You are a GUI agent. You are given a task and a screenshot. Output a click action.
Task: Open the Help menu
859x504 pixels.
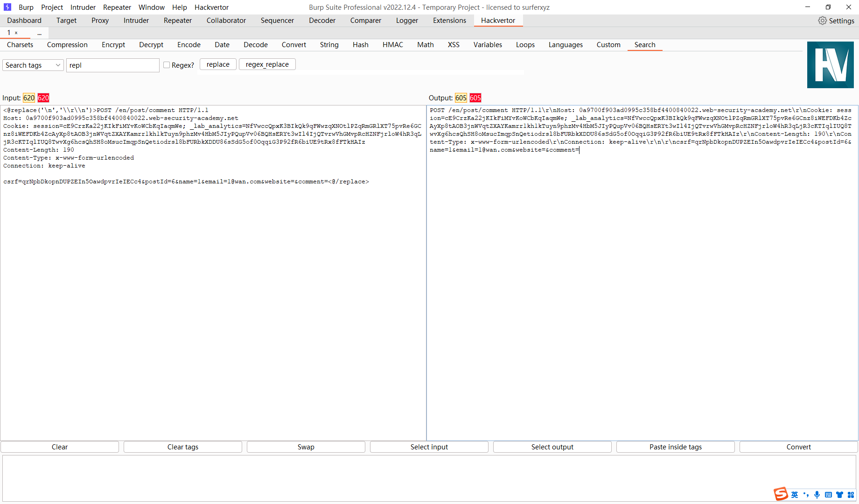(x=179, y=7)
